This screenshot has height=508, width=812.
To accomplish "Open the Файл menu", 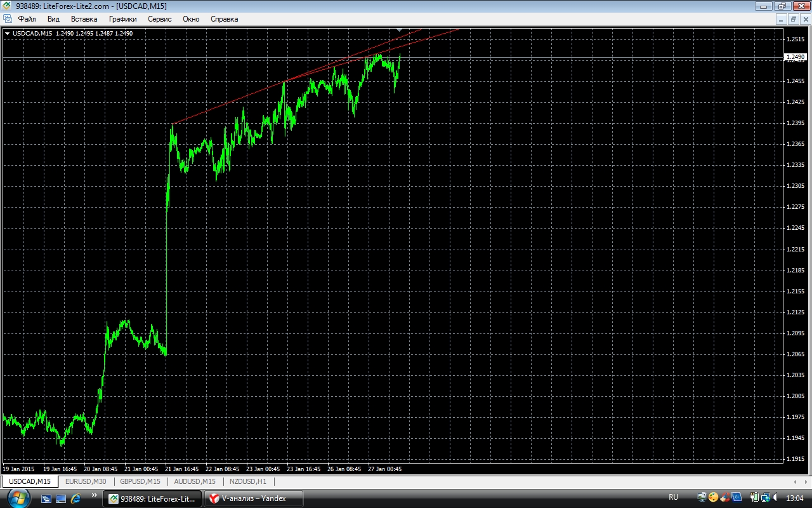I will (x=27, y=19).
